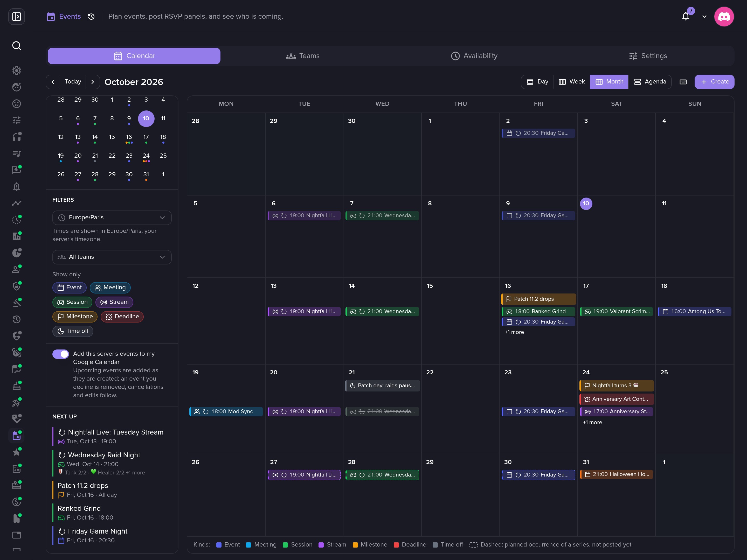Open the event history clock icon
This screenshot has height=560, width=747.
point(91,17)
